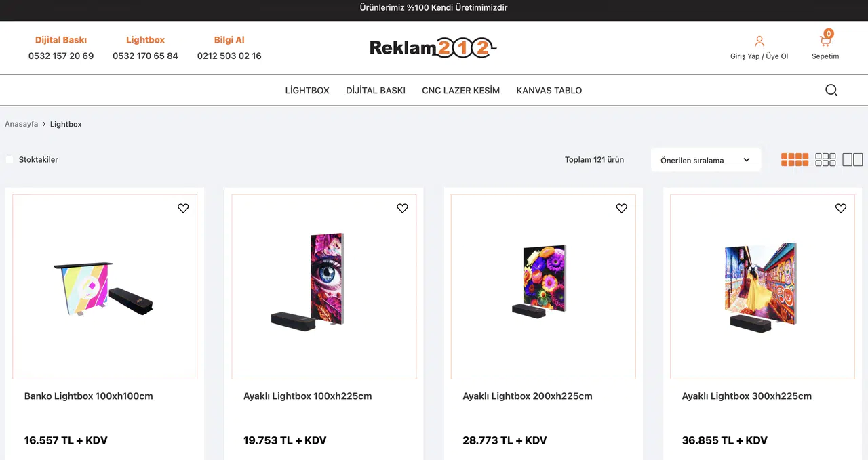The width and height of the screenshot is (868, 460).
Task: Favorite the Ayaklı Lightbox 300xh225cm product
Action: (x=841, y=208)
